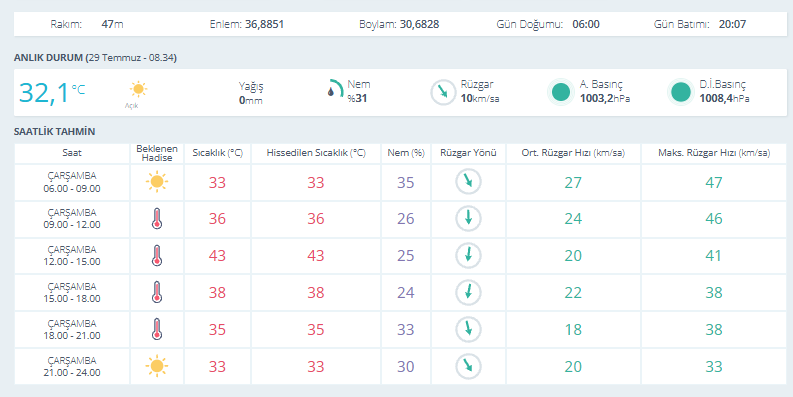
Task: Click the 43 temperature value in the 12.00 - 15.00 row
Action: 217,255
